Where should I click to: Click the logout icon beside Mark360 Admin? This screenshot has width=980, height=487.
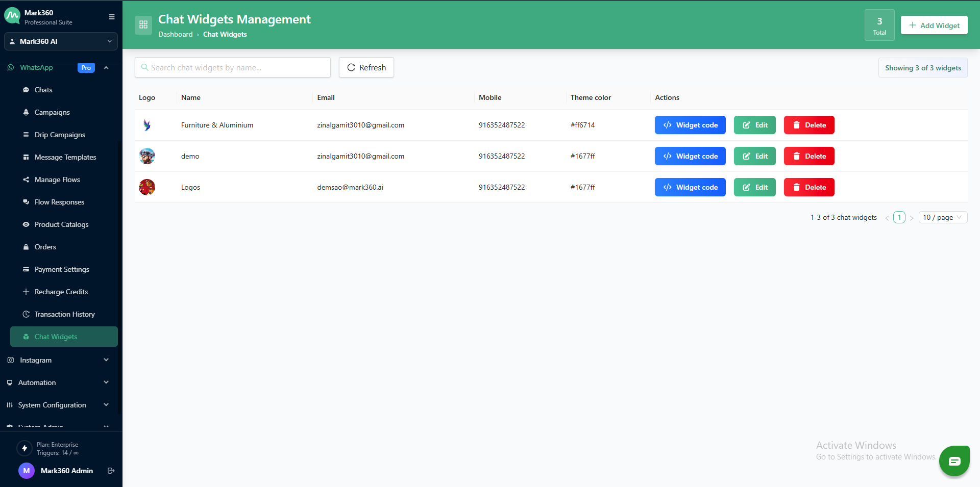[x=111, y=471]
